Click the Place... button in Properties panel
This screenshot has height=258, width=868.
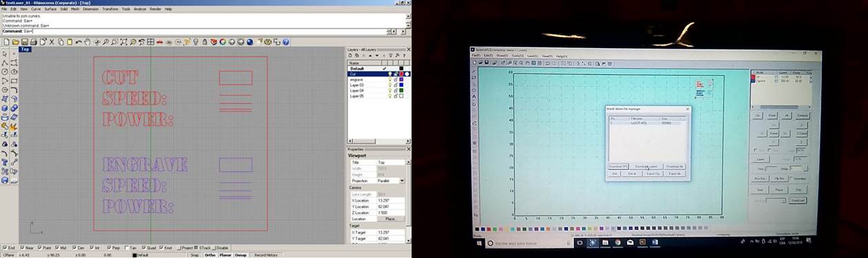[x=391, y=219]
